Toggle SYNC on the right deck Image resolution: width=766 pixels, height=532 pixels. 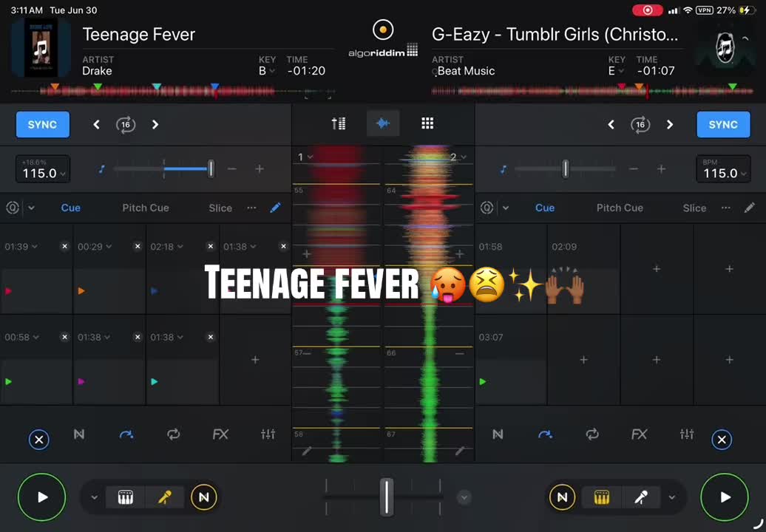click(x=723, y=124)
